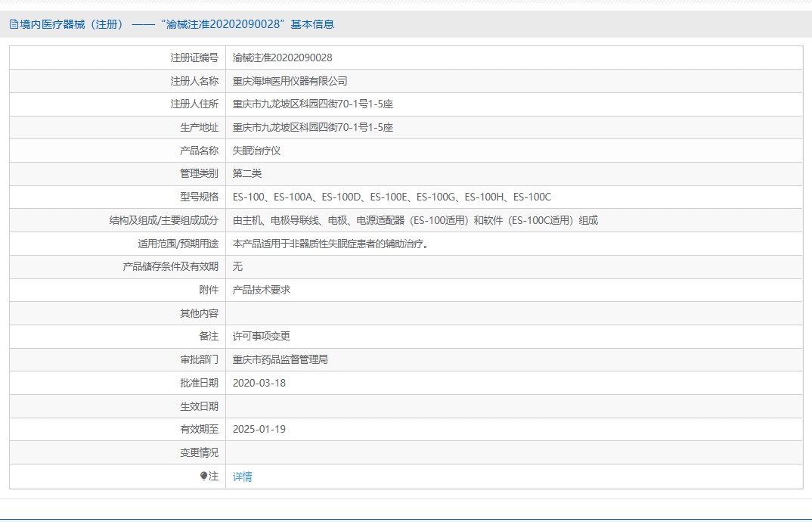
Task: Click the 产品储存条件及有效期 label
Action: pos(171,266)
